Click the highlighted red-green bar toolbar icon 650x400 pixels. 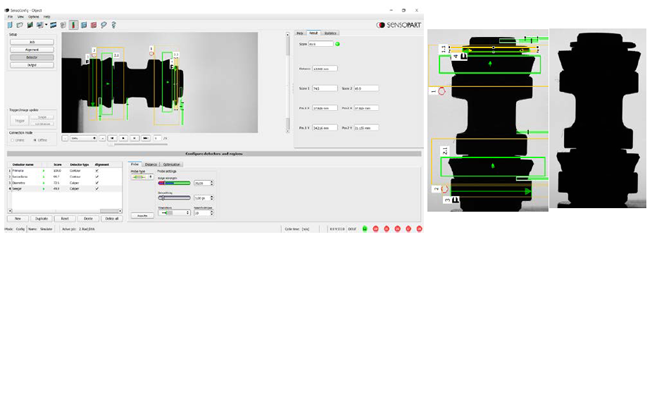(73, 25)
